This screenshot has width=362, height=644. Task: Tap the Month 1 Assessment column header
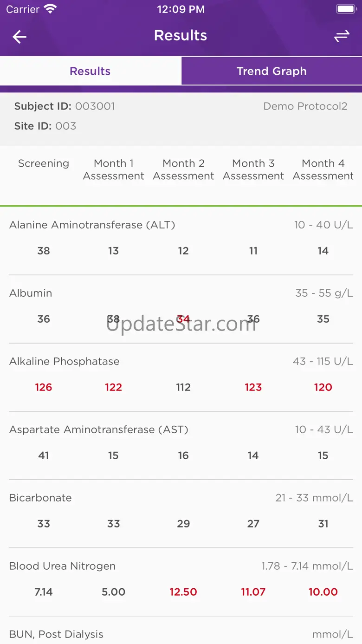tap(114, 169)
